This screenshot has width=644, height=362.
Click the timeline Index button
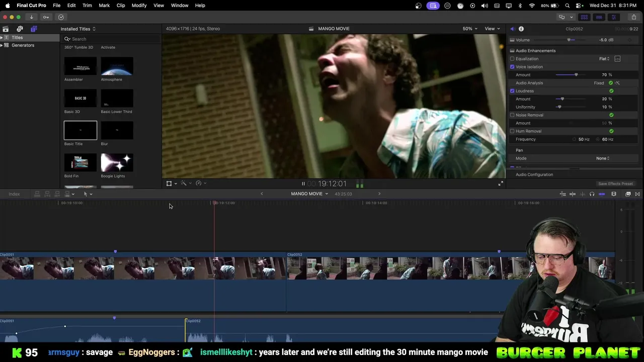click(x=14, y=194)
